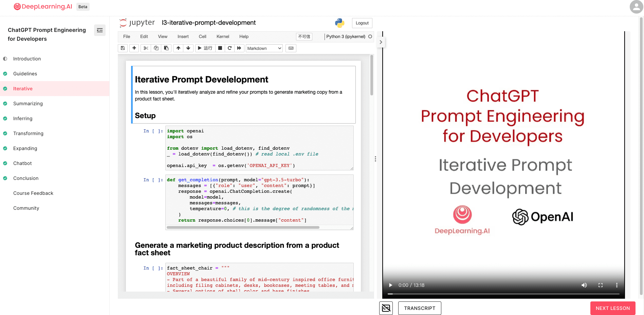This screenshot has width=644, height=315.
Task: Open the File menu
Action: 127,37
